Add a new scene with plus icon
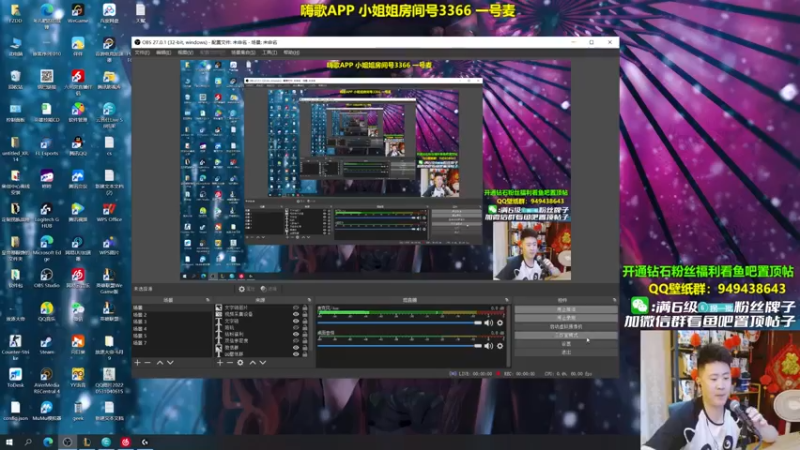 pos(137,363)
